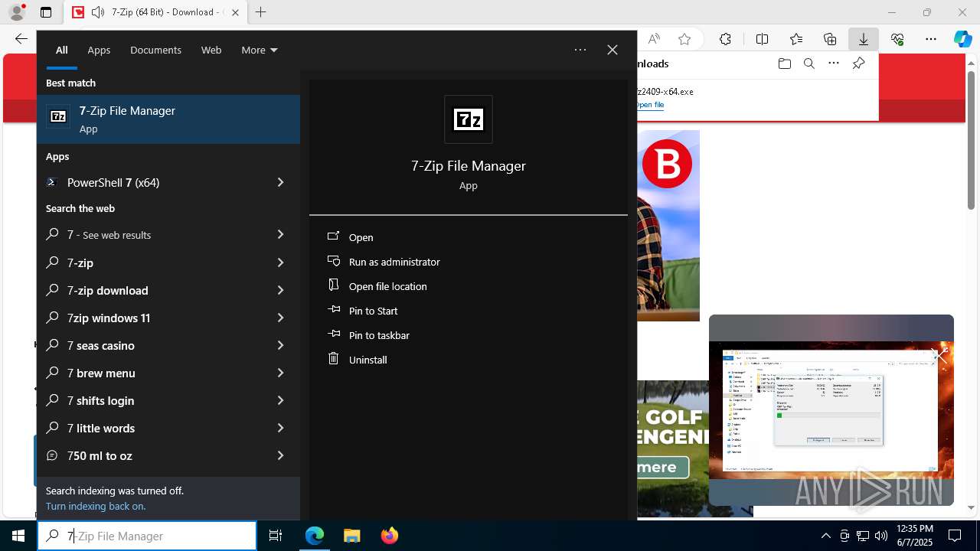Open Edge Browser essentials heart icon
This screenshot has height=551, width=980.
[897, 39]
